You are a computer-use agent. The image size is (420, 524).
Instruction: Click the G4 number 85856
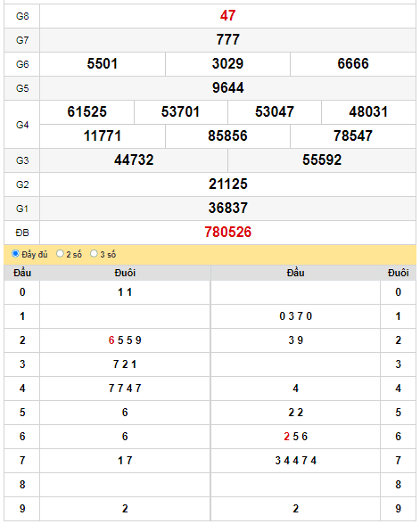(x=227, y=136)
